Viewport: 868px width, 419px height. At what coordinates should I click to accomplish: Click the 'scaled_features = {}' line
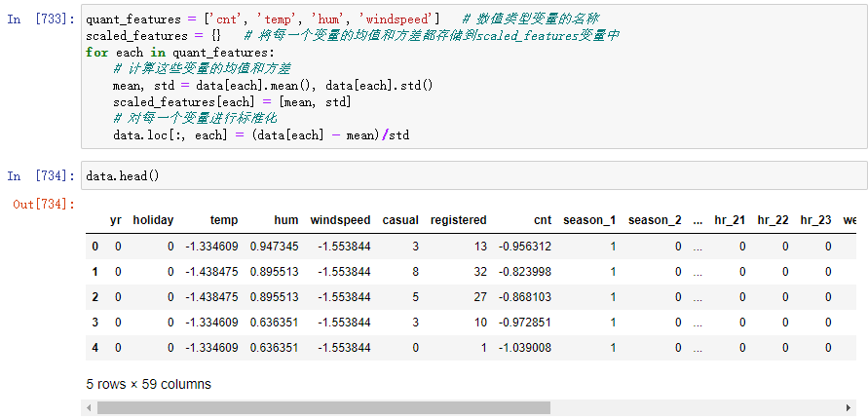click(x=353, y=36)
